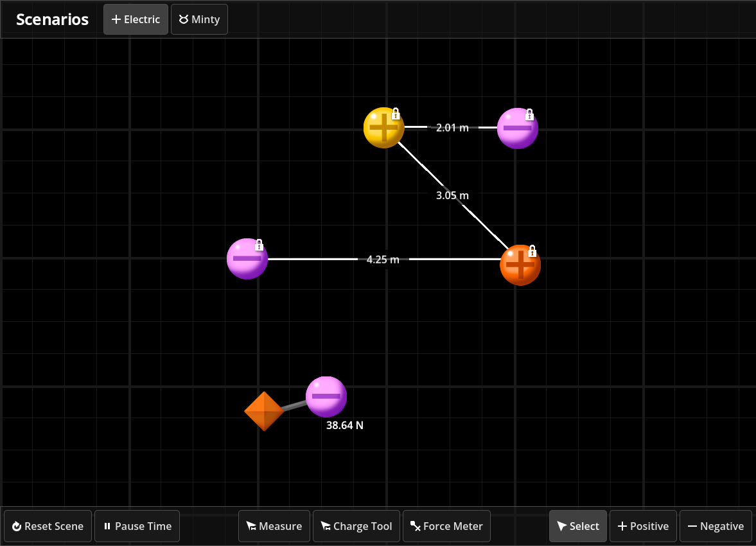Toggle lock icon on orange positive charge
Image resolution: width=756 pixels, height=546 pixels.
point(532,251)
